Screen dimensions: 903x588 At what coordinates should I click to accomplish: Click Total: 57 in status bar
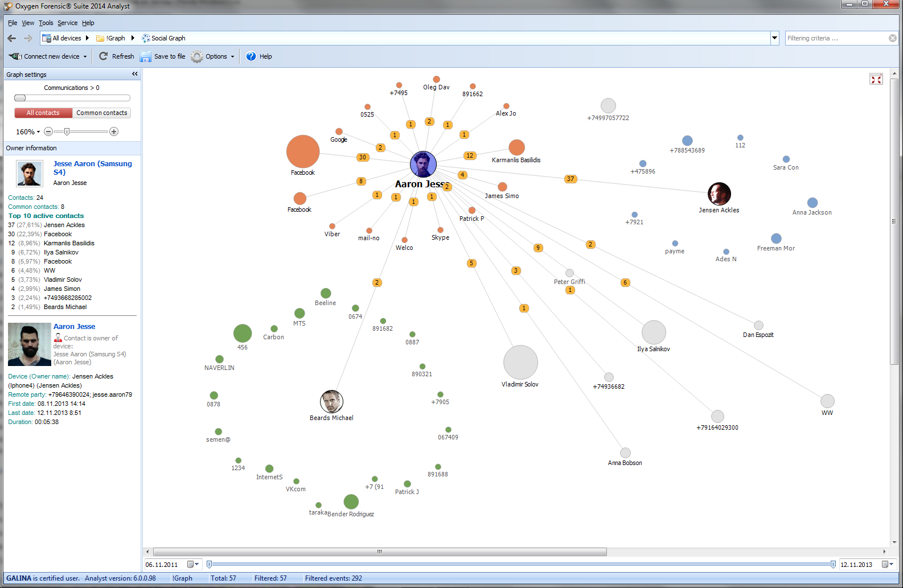pos(223,578)
